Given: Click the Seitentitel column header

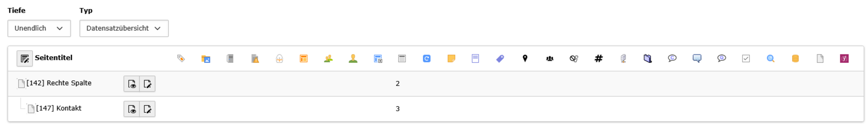Looking at the screenshot, I should (54, 58).
